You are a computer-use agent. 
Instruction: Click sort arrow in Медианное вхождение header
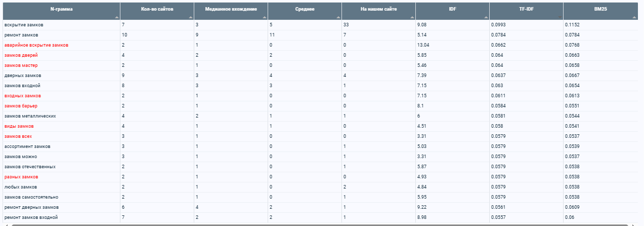264,17
